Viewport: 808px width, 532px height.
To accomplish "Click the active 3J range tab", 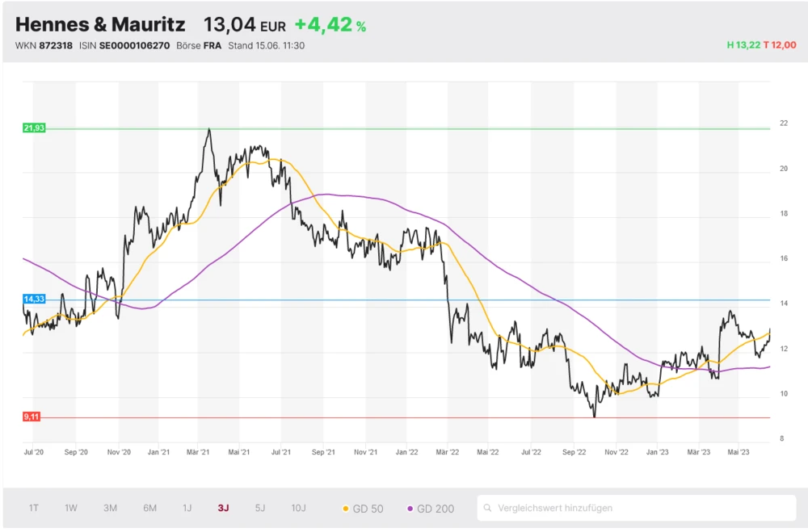I will coord(223,508).
